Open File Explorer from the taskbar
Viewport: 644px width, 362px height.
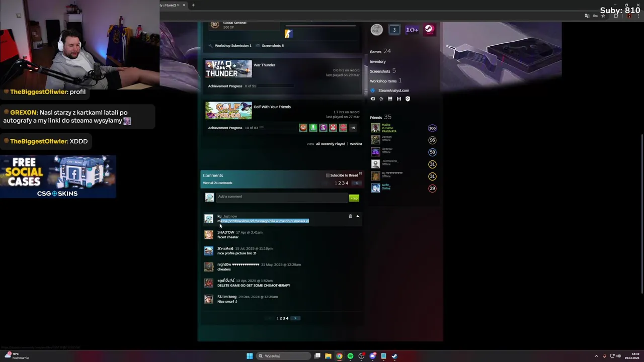tap(328, 356)
